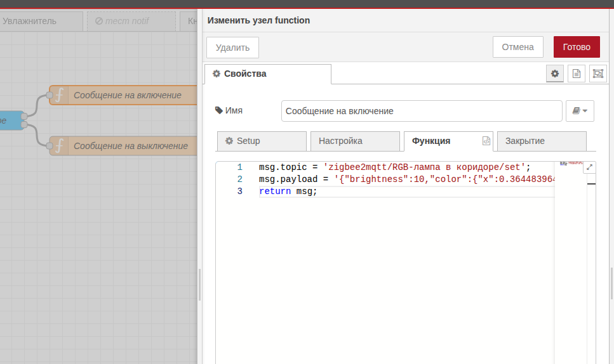Click function icon on 'Сообщение на включение' node
The width and height of the screenshot is (614, 364).
click(x=59, y=95)
